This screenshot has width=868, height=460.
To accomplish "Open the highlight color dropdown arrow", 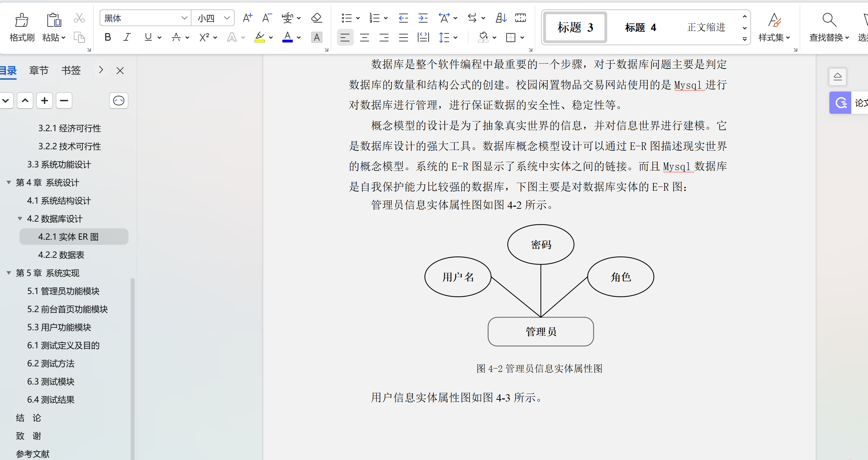I will (x=271, y=37).
